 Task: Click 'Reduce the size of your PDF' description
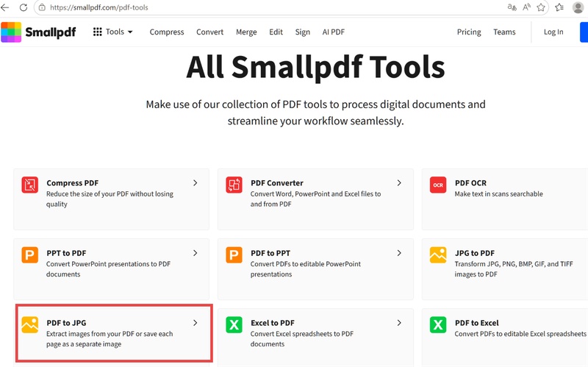click(x=110, y=199)
